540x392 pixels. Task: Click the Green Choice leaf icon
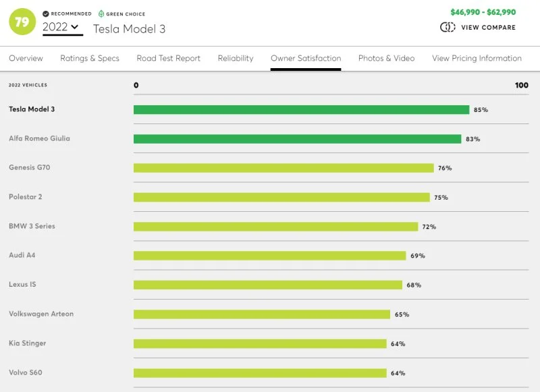pyautogui.click(x=101, y=13)
